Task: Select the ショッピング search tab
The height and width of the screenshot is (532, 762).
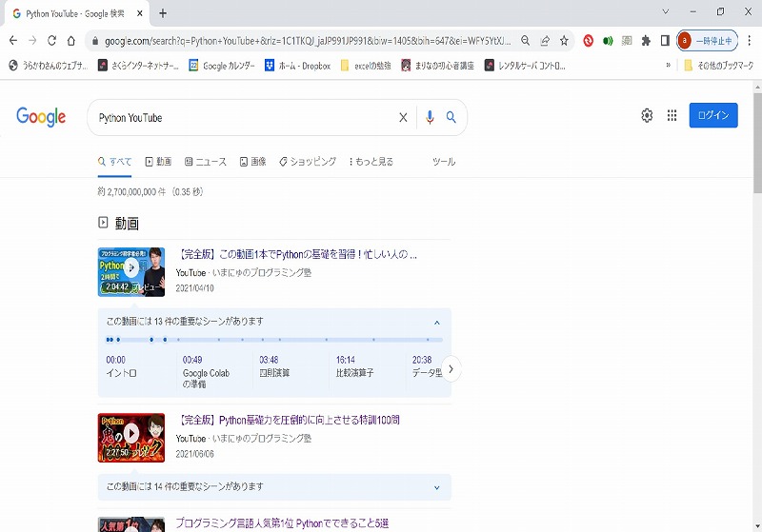Action: point(308,162)
